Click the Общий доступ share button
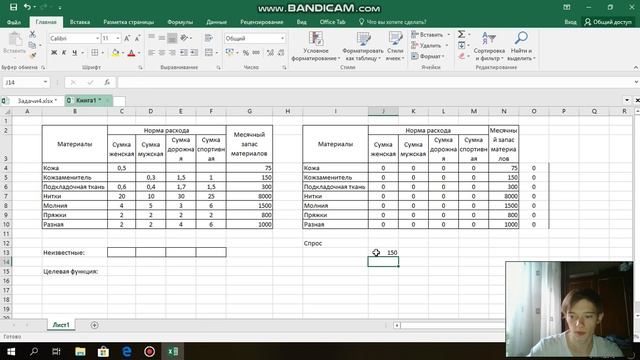This screenshot has width=640, height=360. 608,22
